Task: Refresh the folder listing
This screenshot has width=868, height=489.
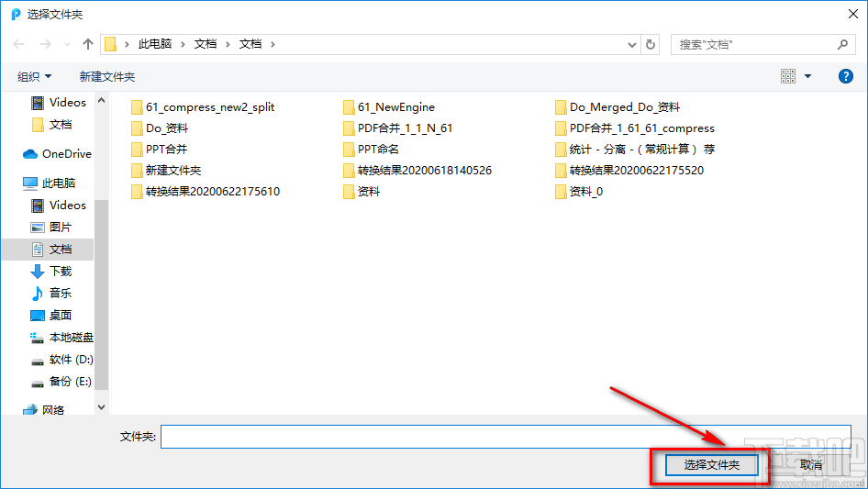Action: 651,44
